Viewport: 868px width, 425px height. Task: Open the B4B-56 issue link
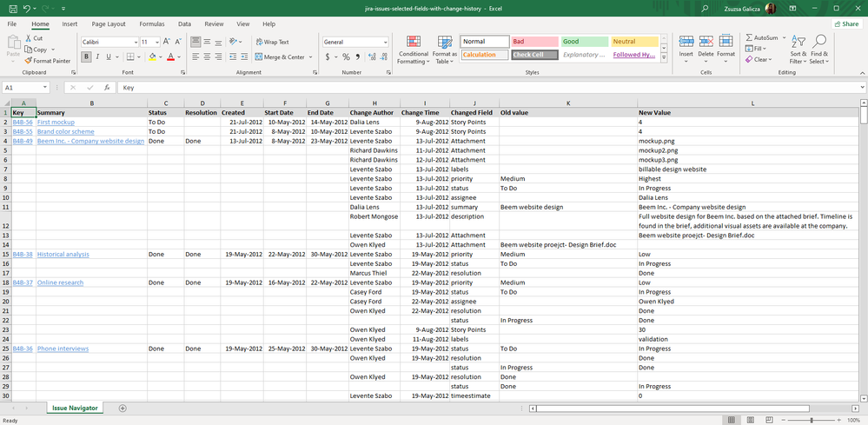point(23,122)
